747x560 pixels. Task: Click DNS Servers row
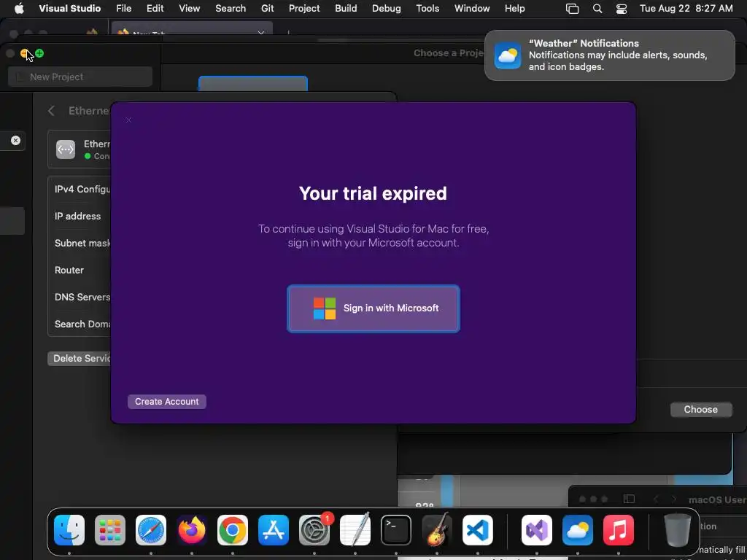click(x=80, y=297)
